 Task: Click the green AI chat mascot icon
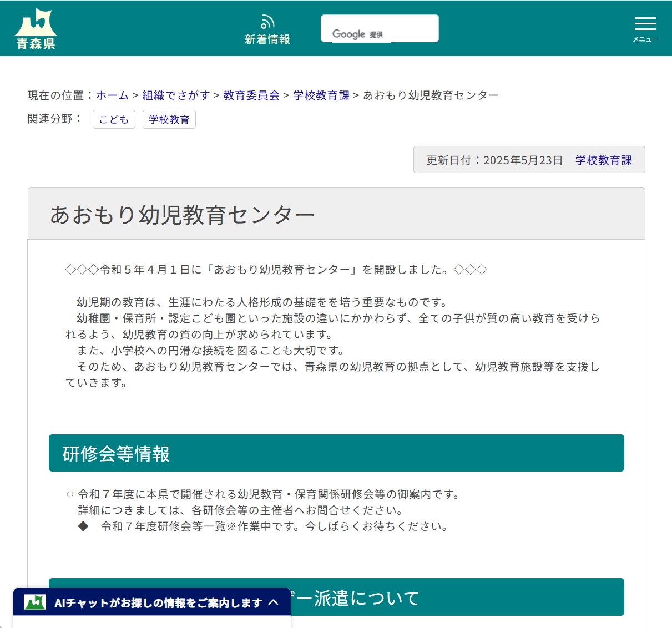click(35, 602)
